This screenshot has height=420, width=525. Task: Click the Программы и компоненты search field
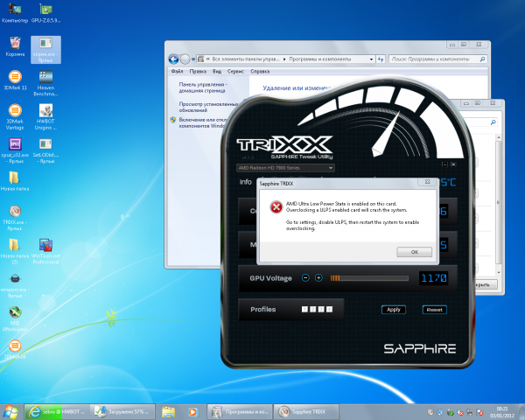click(x=437, y=59)
